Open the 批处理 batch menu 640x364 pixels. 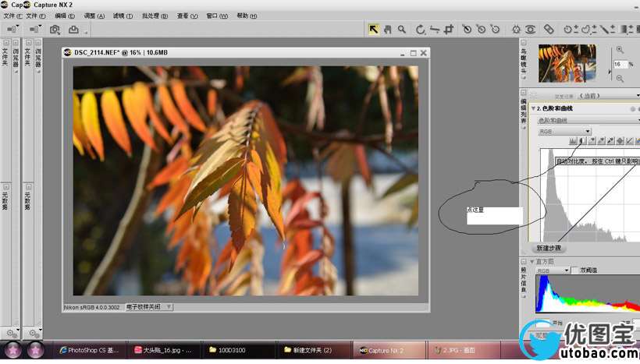[155, 16]
